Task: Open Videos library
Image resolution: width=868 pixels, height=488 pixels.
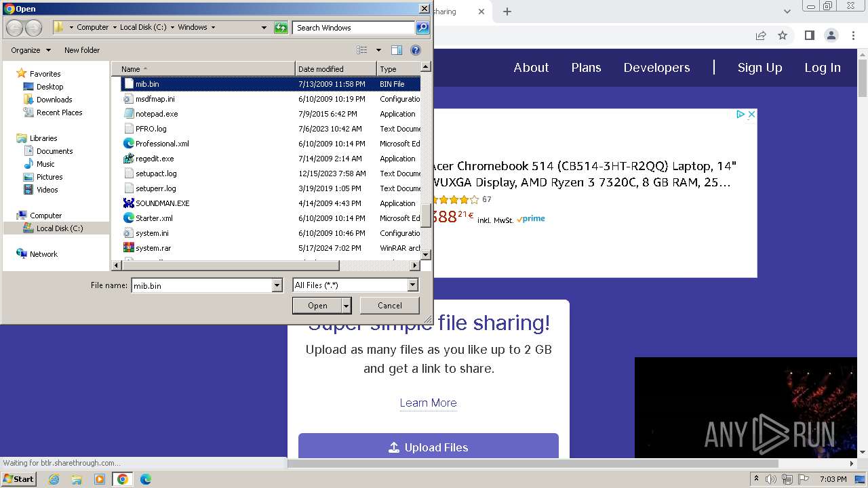Action: point(47,190)
